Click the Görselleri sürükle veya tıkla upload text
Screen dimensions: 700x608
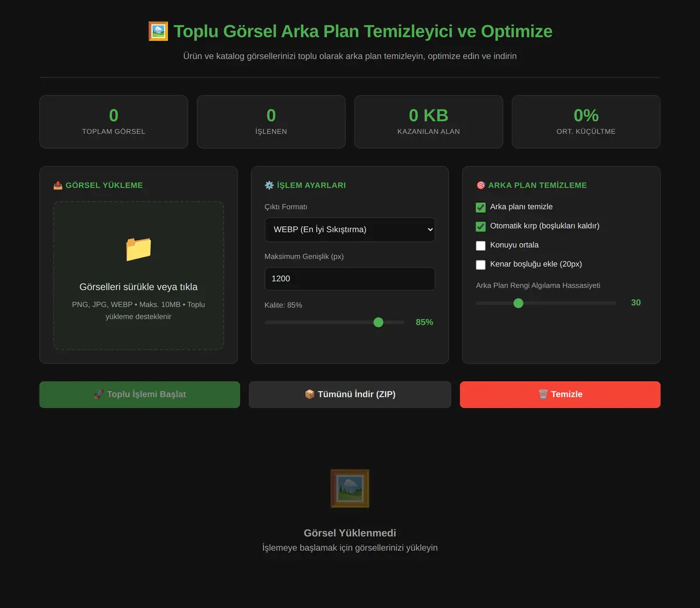(x=138, y=287)
